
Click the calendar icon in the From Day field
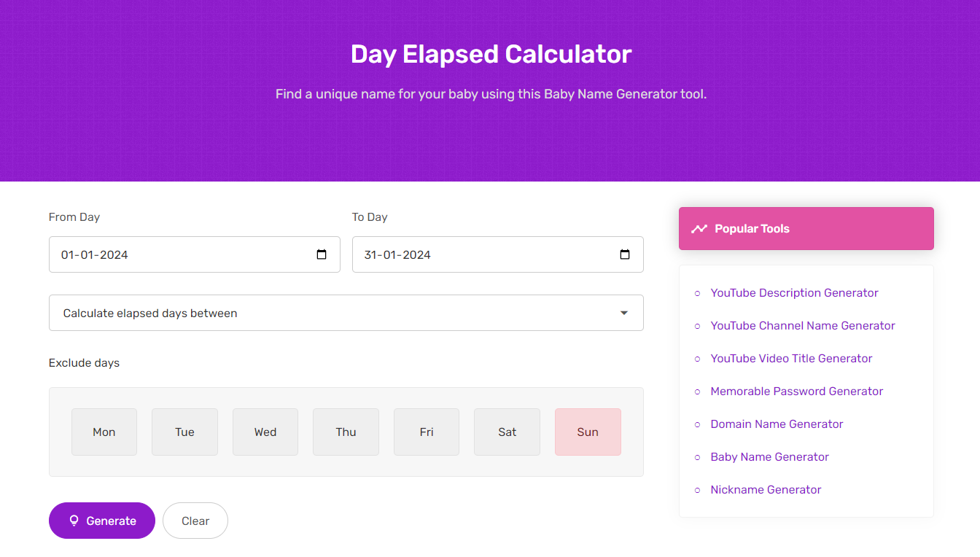321,254
